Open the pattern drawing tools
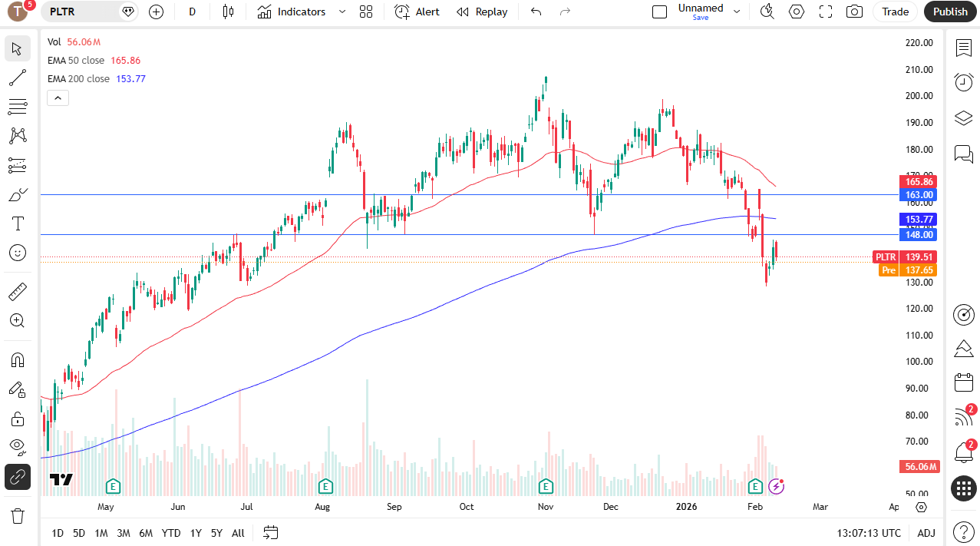Image resolution: width=980 pixels, height=546 pixels. [18, 136]
